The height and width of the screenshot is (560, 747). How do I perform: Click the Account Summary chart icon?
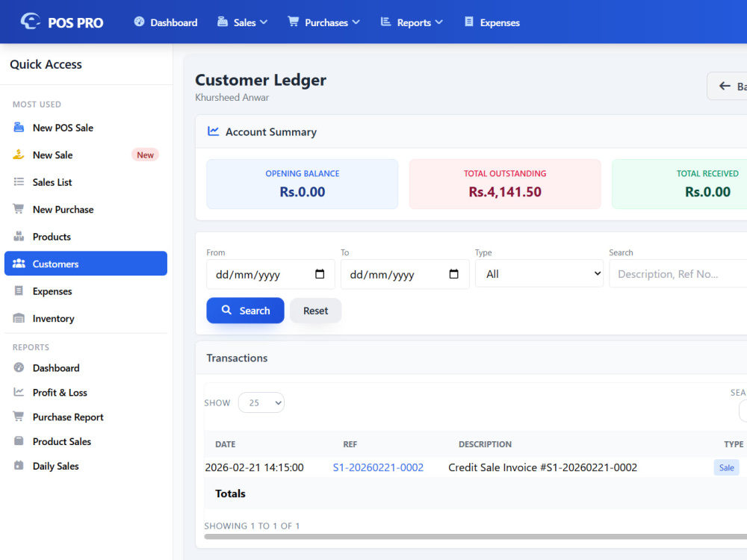pyautogui.click(x=214, y=131)
